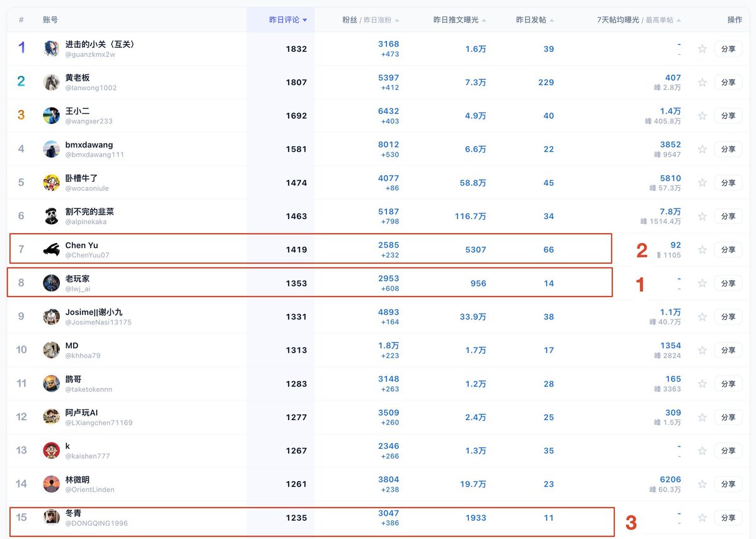Image resolution: width=756 pixels, height=539 pixels.
Task: Click the handle @wangxer233
Action: pyautogui.click(x=89, y=122)
